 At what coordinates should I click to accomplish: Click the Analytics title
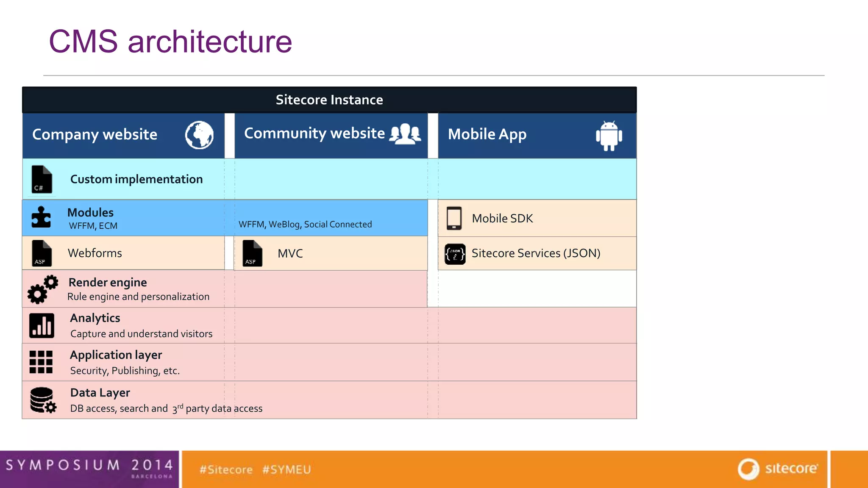(x=95, y=318)
